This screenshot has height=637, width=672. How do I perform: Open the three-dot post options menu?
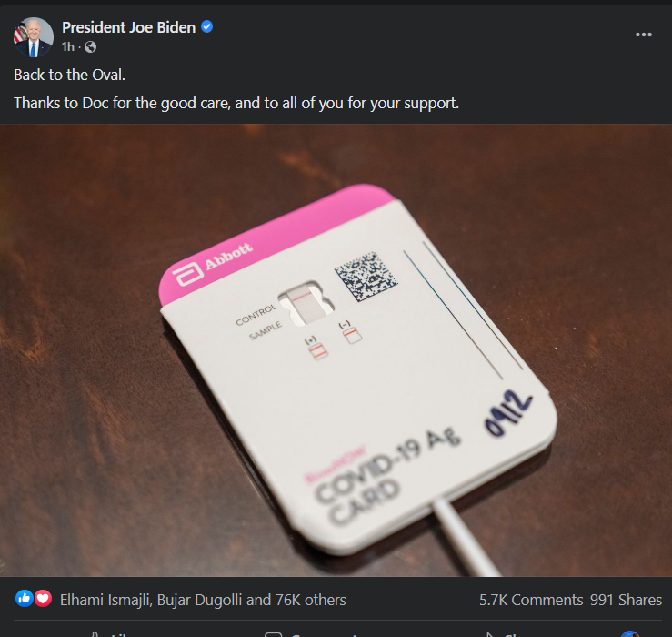[x=643, y=35]
